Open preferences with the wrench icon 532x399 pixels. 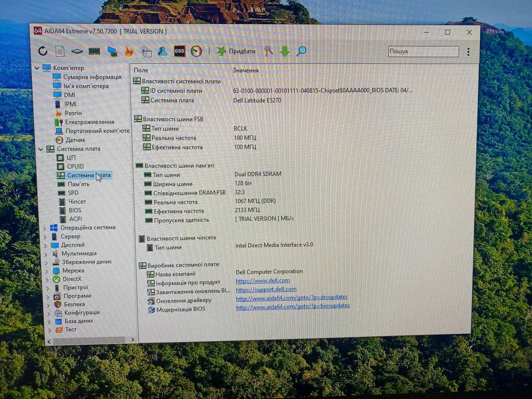pyautogui.click(x=268, y=51)
